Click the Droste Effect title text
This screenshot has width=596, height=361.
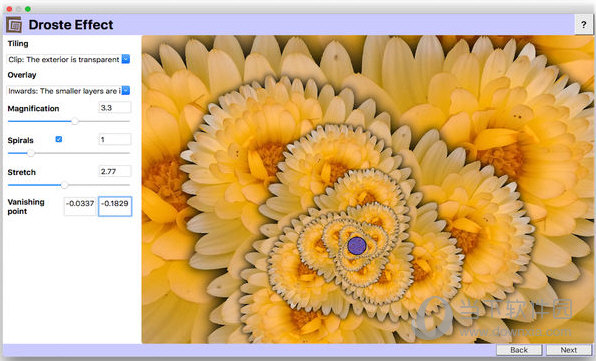tap(71, 25)
